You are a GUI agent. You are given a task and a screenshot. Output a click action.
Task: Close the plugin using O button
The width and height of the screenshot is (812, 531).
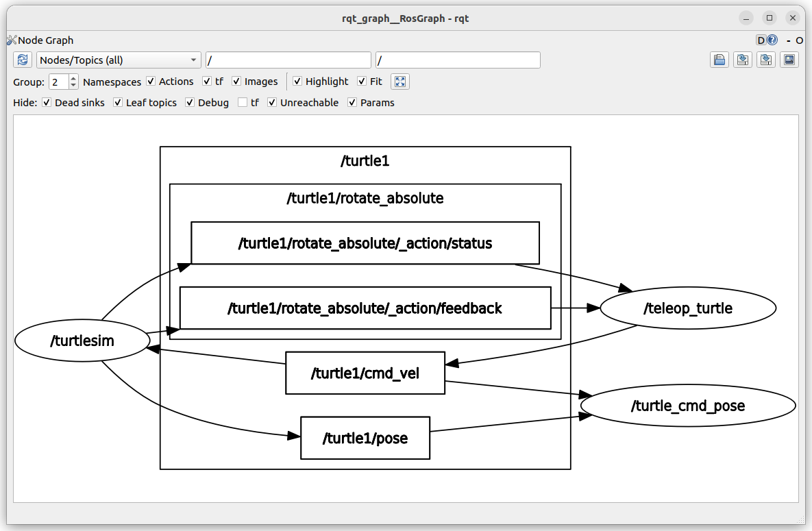point(799,40)
